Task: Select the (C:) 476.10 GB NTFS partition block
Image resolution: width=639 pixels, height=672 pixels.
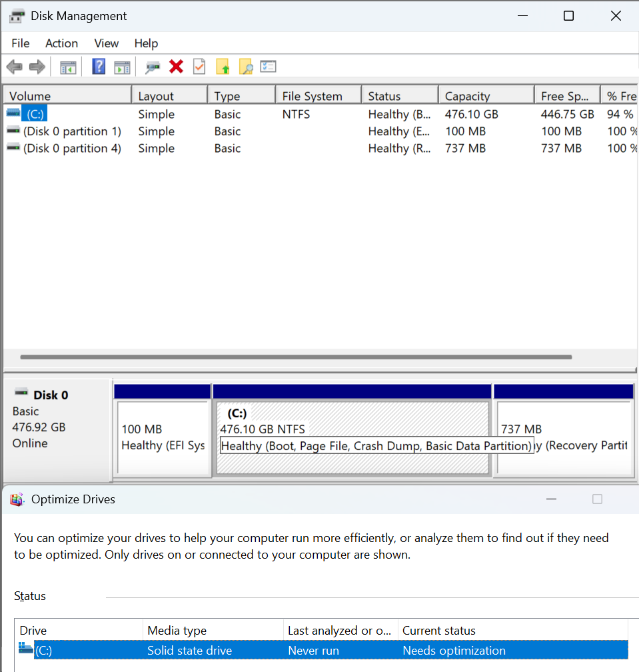Action: [x=352, y=431]
